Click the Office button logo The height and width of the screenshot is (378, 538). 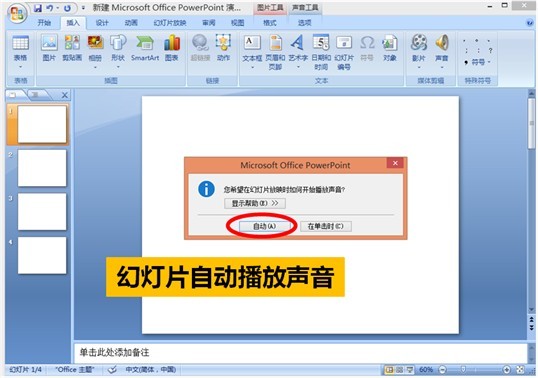click(x=17, y=13)
